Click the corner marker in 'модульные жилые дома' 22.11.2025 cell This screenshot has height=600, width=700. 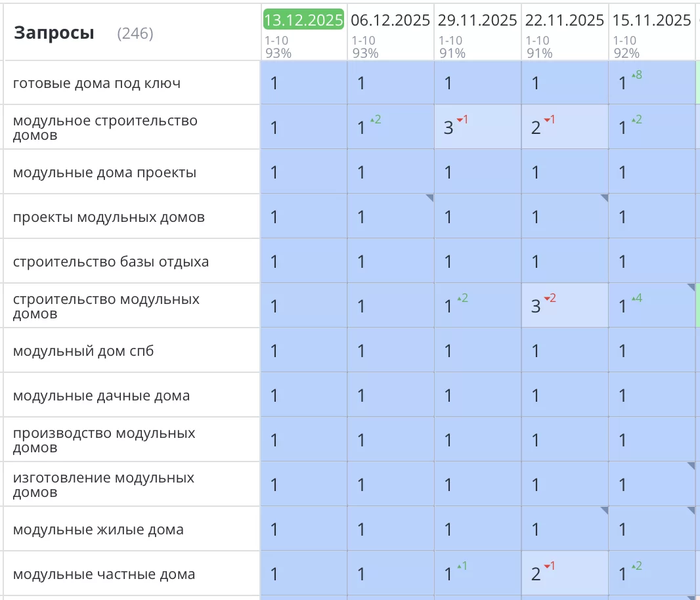click(604, 510)
